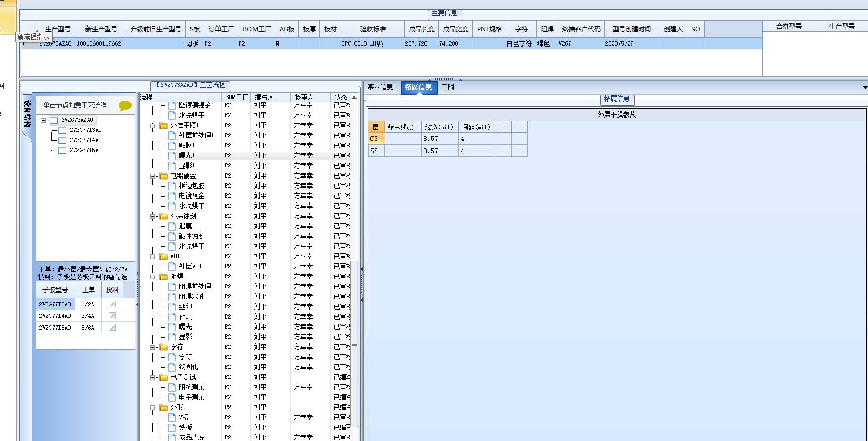Click the folder icon of 外层蚀刻
Screen dimensions: 868x441
[x=163, y=216]
